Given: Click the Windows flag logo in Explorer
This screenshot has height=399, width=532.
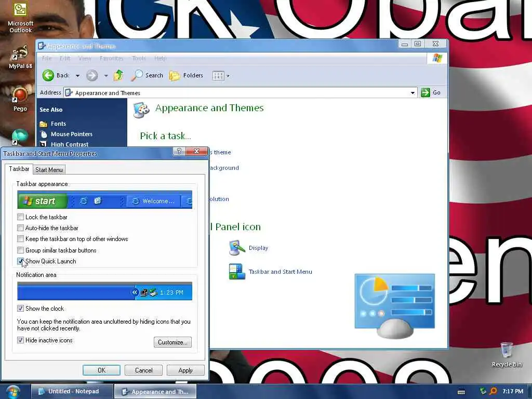Looking at the screenshot, I should [x=437, y=58].
